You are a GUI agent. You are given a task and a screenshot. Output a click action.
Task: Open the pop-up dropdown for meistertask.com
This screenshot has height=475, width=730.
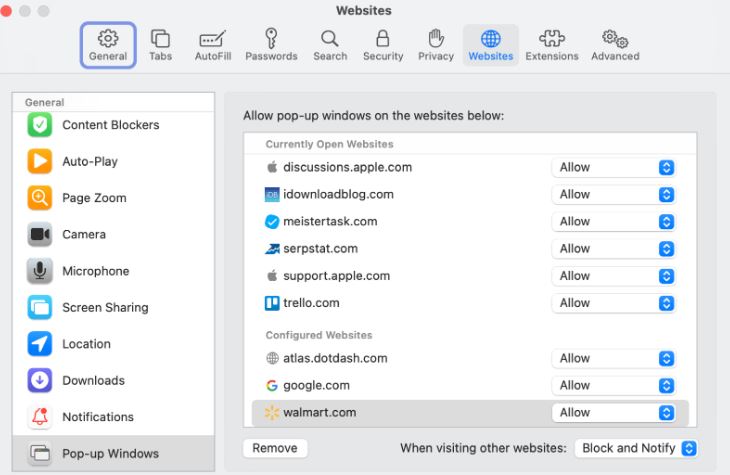tap(613, 222)
